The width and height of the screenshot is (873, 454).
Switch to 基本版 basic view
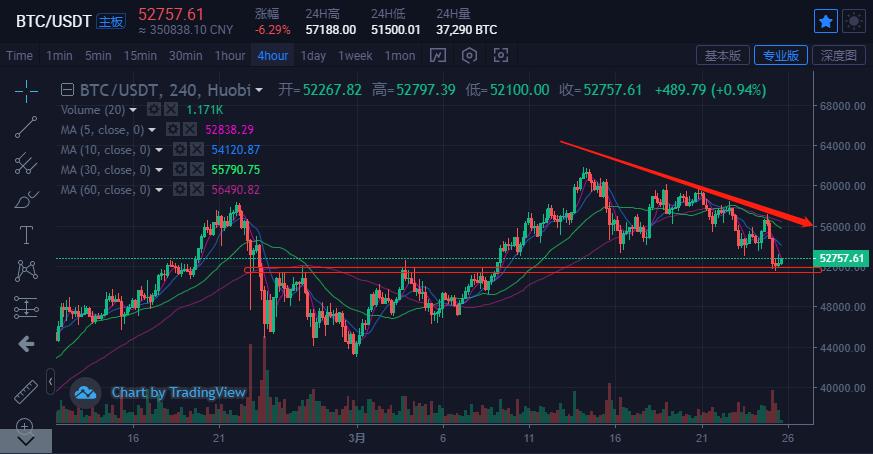click(723, 55)
